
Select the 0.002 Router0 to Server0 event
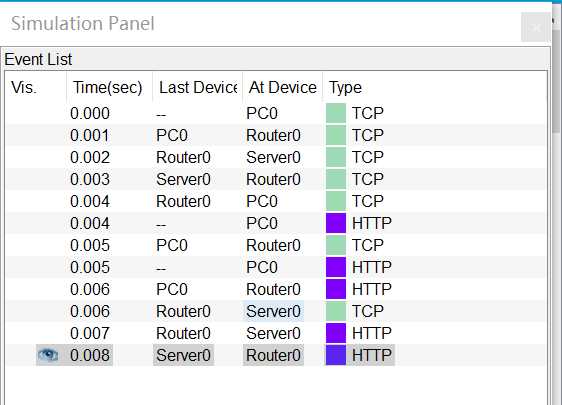[x=276, y=157]
